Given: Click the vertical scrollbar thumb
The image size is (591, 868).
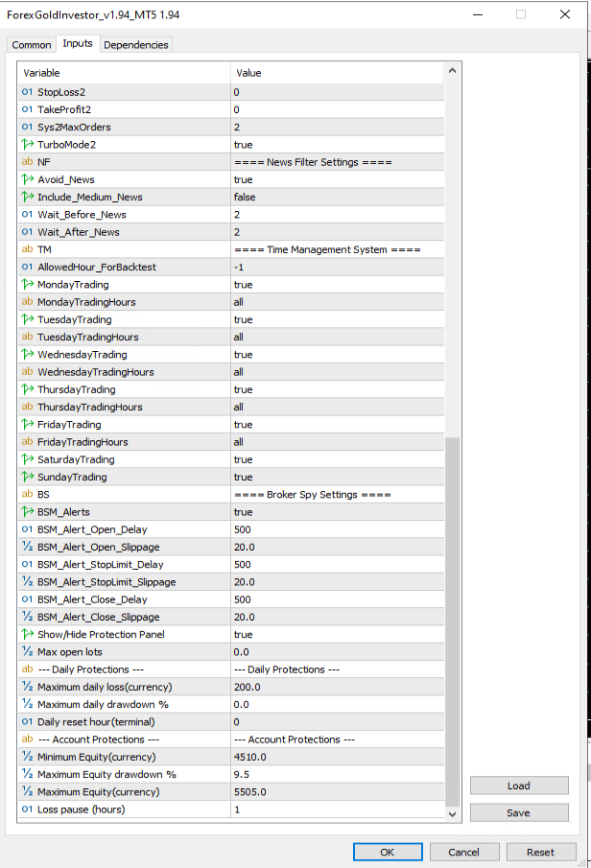Looking at the screenshot, I should (x=452, y=622).
